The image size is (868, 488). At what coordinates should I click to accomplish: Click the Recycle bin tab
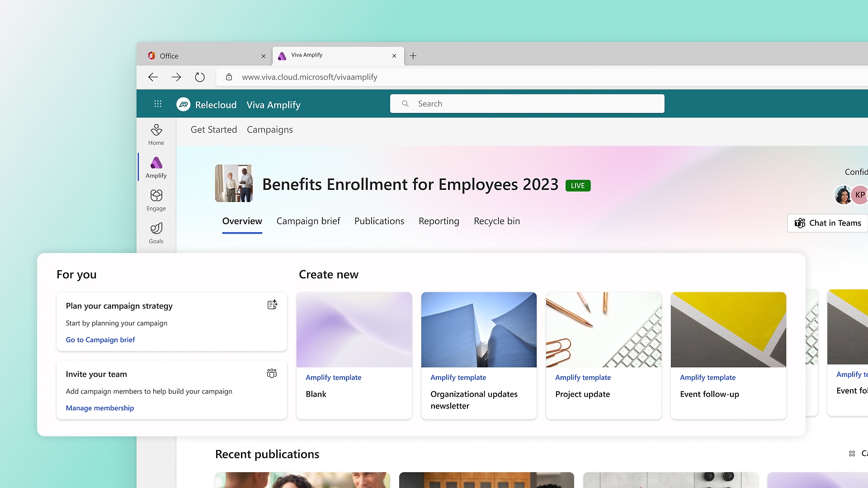click(496, 221)
